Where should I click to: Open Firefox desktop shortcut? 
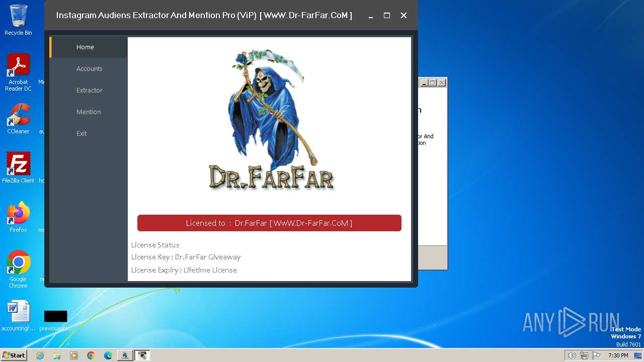(18, 217)
